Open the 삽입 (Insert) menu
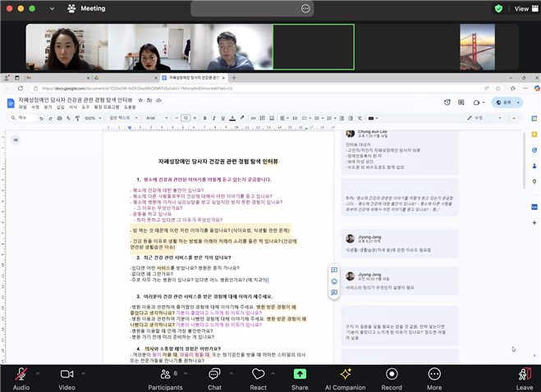Viewport: 541px width, 392px height. pos(61,107)
